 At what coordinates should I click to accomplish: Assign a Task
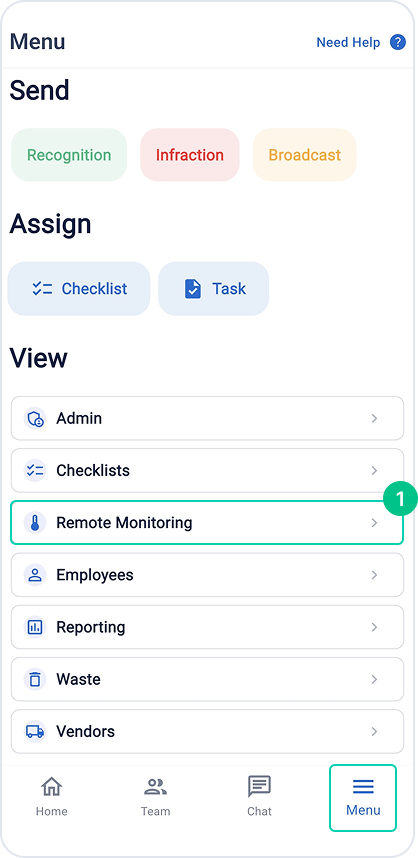tap(213, 288)
